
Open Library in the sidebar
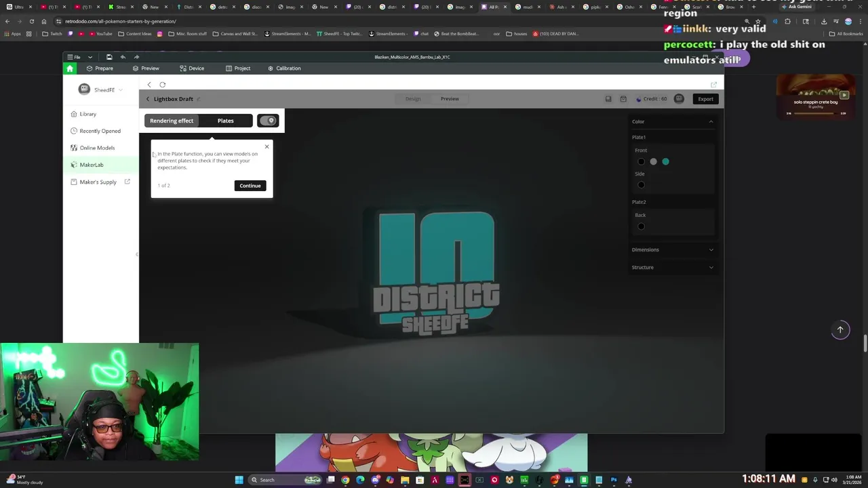pos(100,114)
